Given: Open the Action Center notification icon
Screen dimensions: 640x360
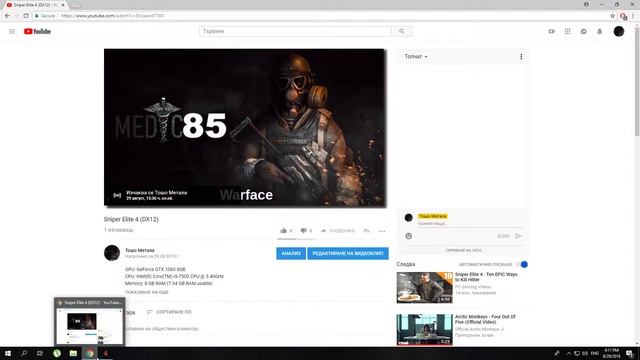Looking at the screenshot, I should click(630, 353).
